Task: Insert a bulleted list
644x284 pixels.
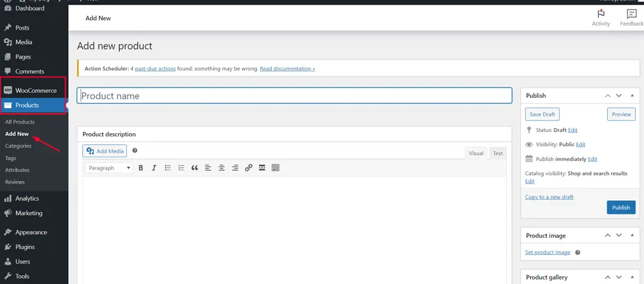Action: coord(167,167)
